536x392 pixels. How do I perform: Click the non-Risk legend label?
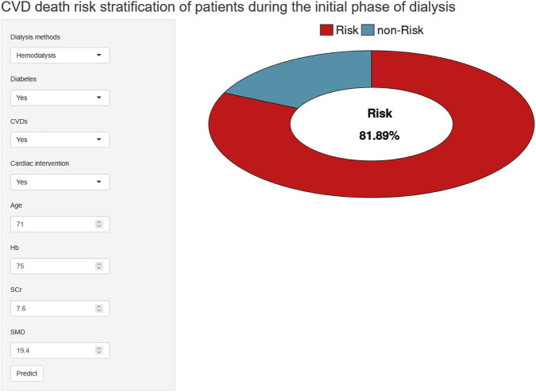click(400, 30)
